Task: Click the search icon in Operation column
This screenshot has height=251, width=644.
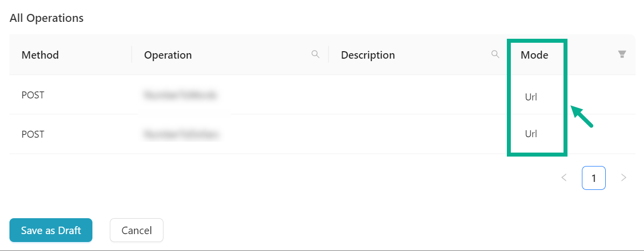Action: (315, 54)
